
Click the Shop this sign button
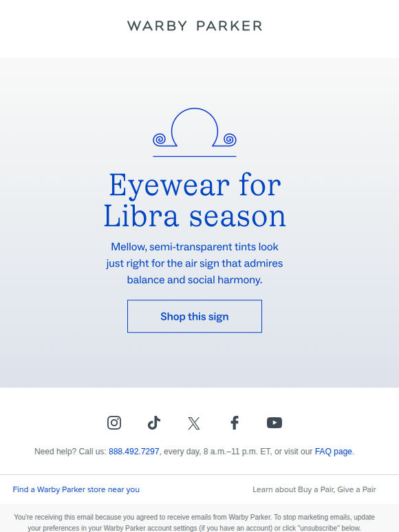195,316
